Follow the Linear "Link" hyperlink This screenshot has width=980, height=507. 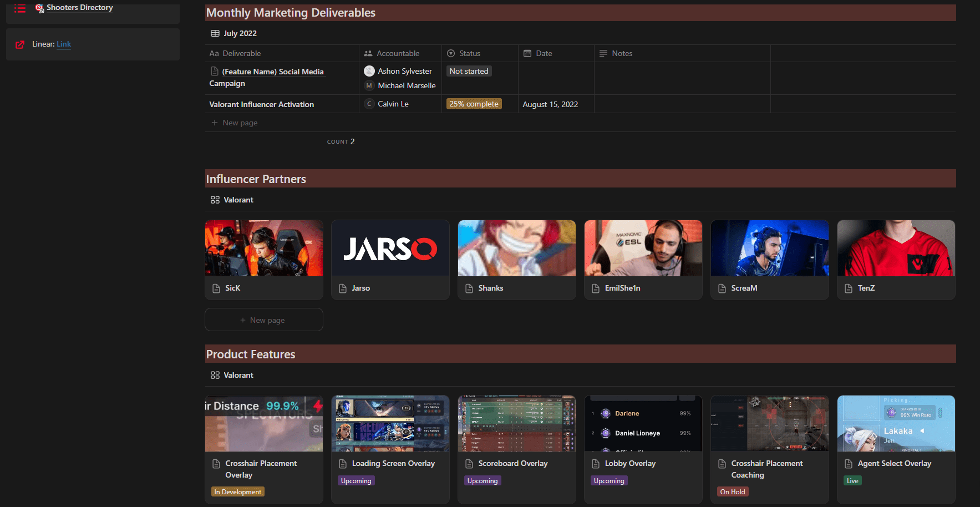coord(64,44)
